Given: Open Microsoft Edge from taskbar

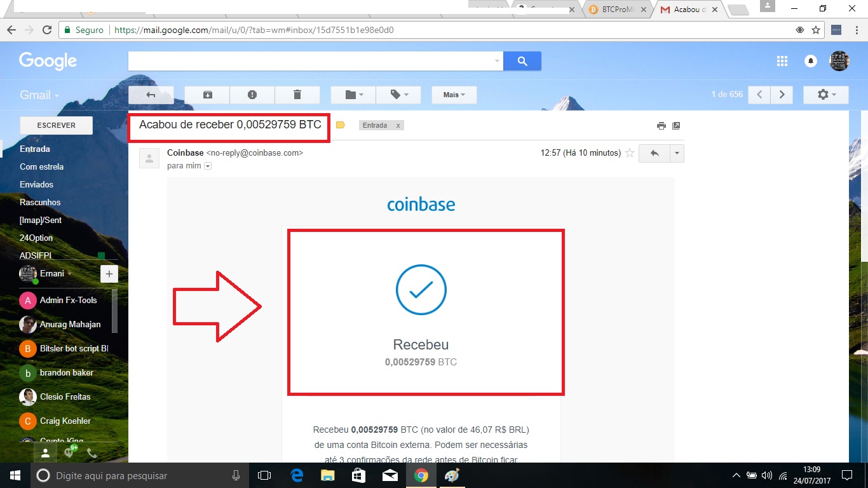Looking at the screenshot, I should coord(297,475).
